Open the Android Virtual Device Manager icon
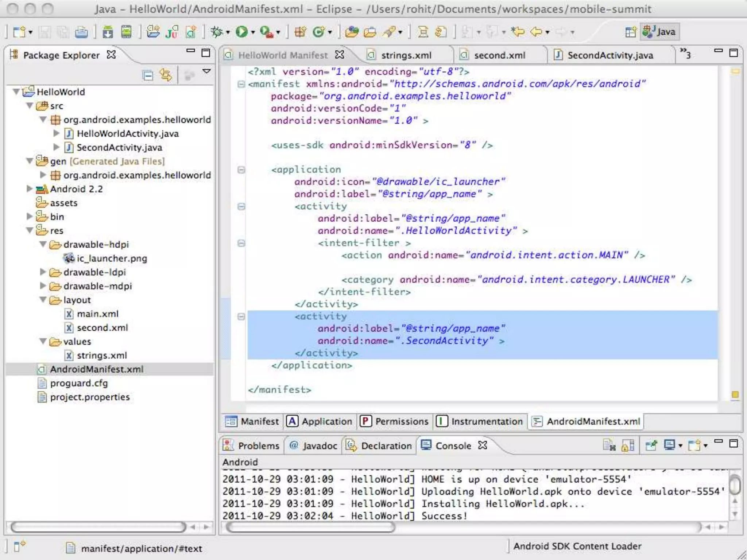This screenshot has height=560, width=747. click(x=126, y=32)
